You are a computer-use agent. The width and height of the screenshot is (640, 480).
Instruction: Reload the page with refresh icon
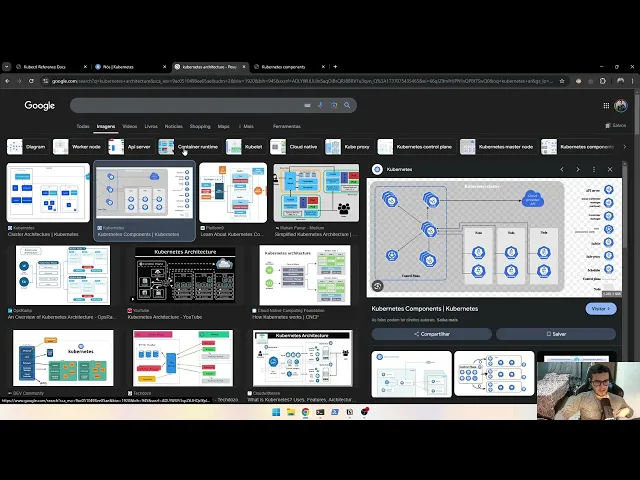click(x=31, y=81)
